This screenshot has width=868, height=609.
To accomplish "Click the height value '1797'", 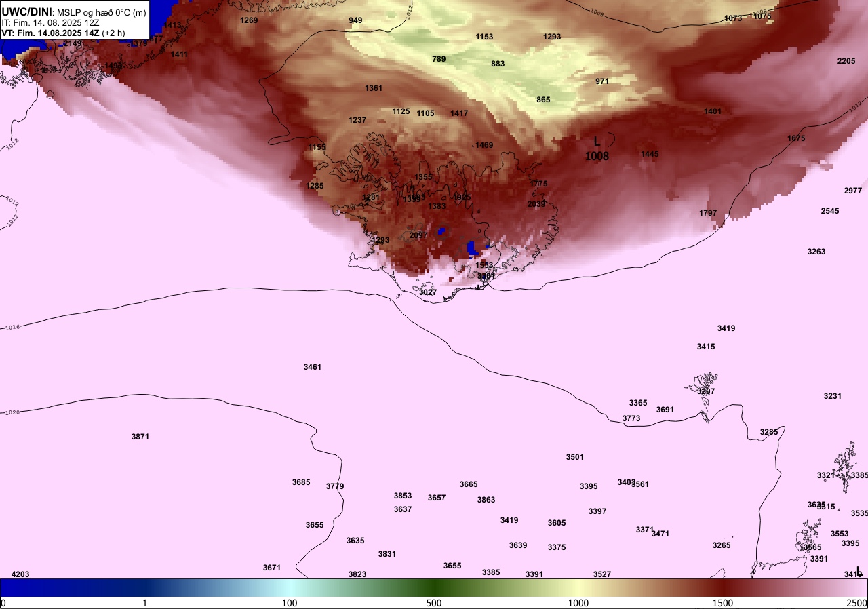I will [x=708, y=213].
